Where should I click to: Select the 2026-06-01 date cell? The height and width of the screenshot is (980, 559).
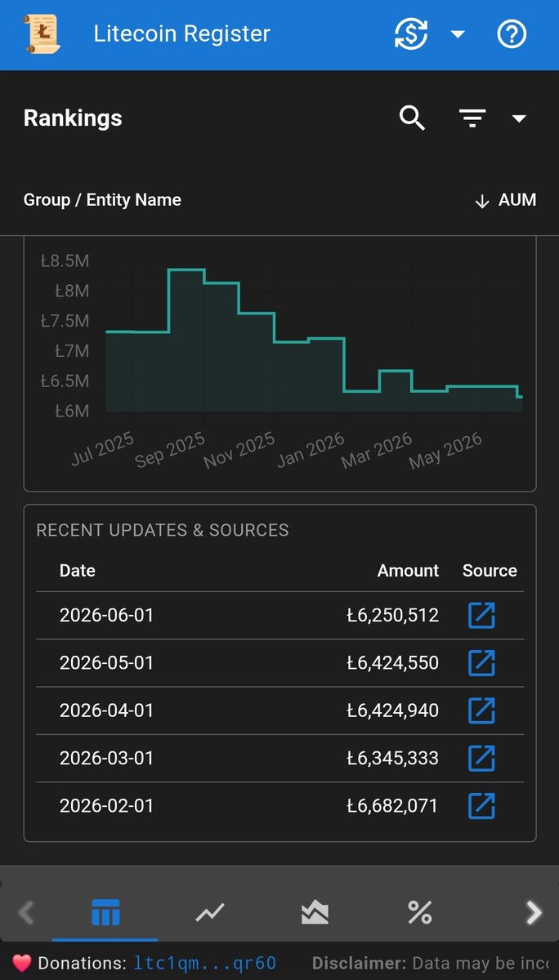pyautogui.click(x=106, y=615)
